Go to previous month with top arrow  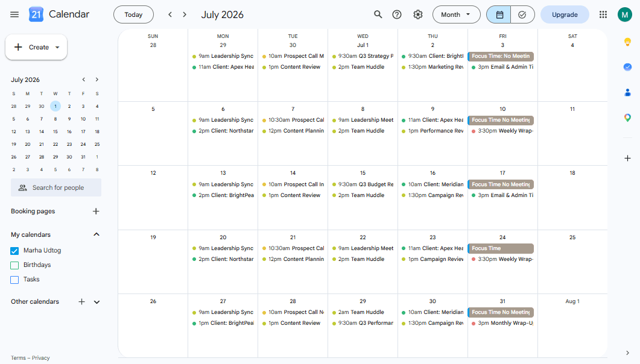coord(170,14)
